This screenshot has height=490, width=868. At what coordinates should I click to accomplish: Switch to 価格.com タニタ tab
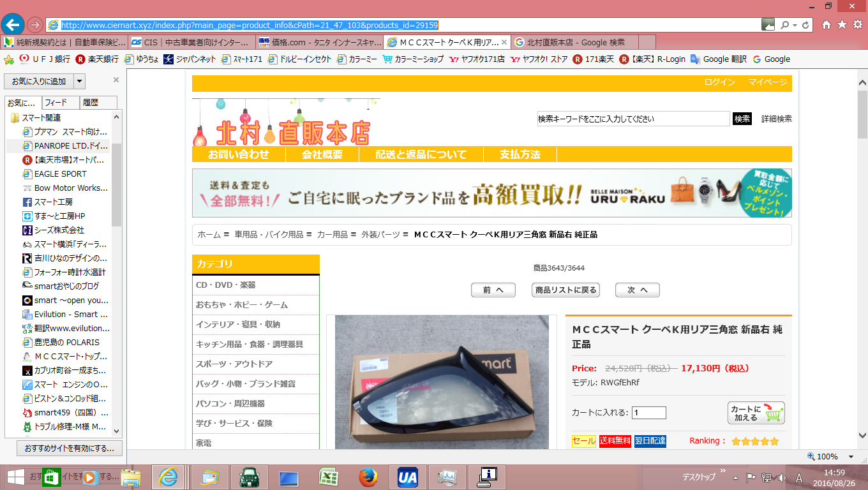pyautogui.click(x=319, y=42)
